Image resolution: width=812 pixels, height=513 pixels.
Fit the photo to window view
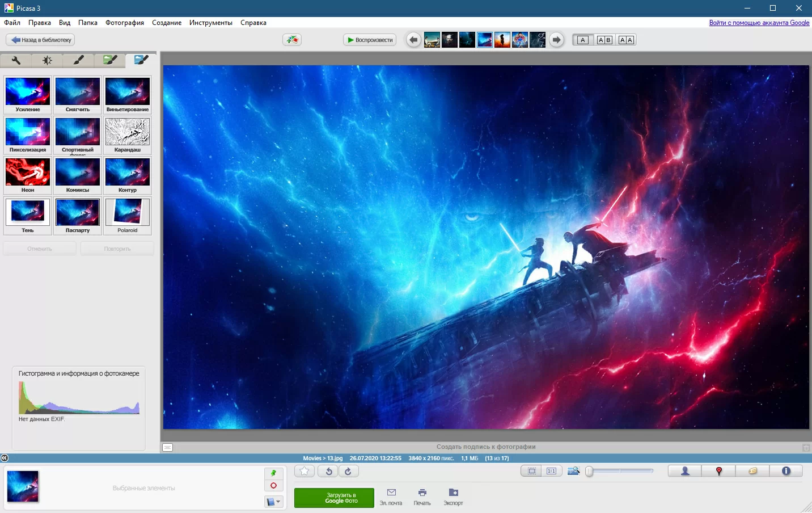coord(531,471)
